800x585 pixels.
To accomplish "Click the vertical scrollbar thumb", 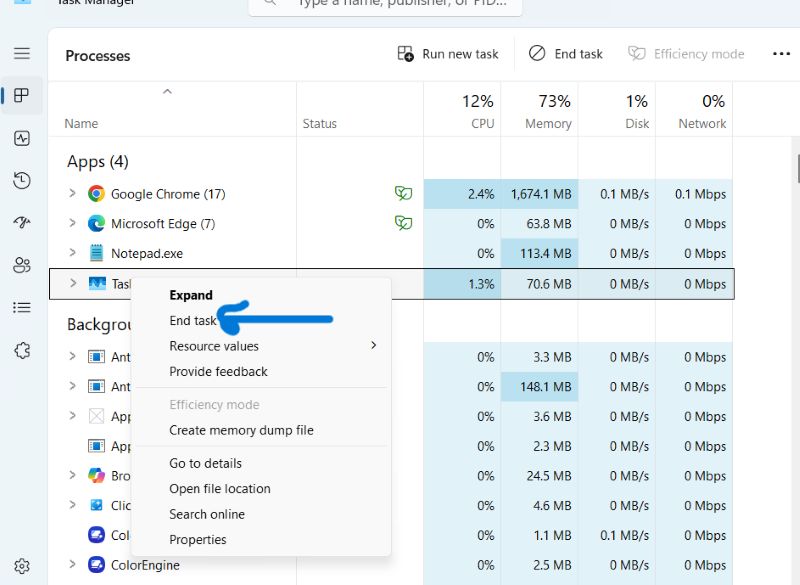I will [797, 167].
